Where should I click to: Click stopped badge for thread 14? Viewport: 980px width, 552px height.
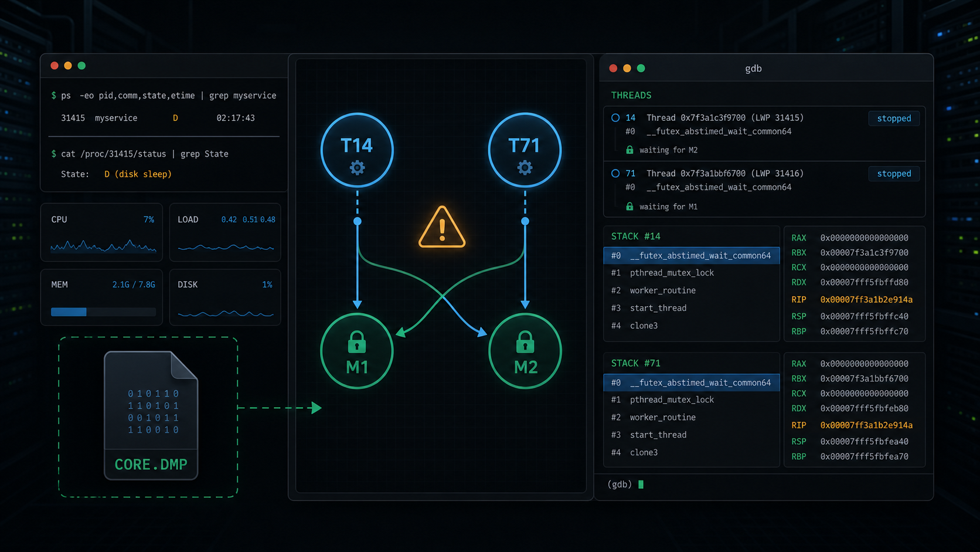[894, 118]
